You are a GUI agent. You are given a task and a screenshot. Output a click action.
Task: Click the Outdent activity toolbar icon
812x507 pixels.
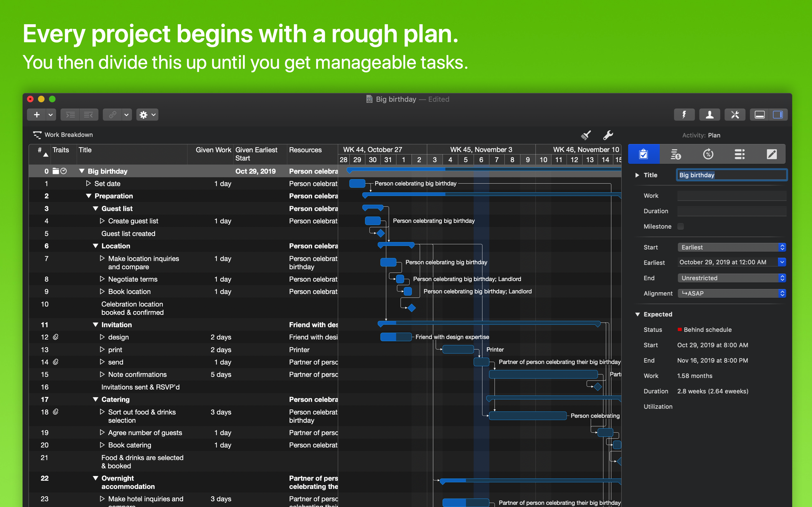coord(89,115)
